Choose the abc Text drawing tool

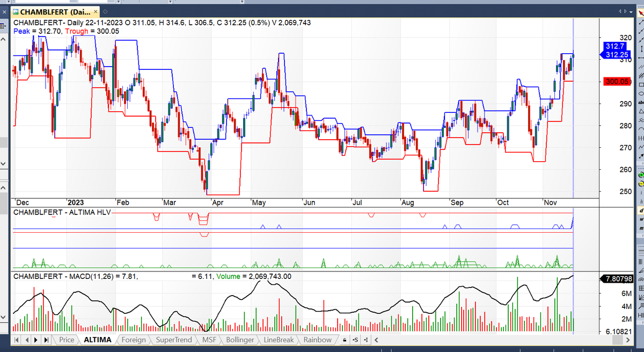coord(641,102)
